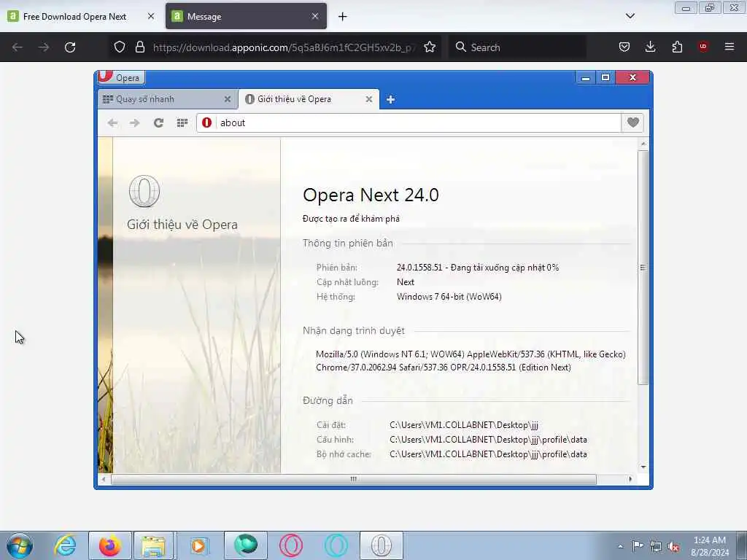This screenshot has height=560, width=747.
Task: Close Giới thiệu về Opera tab
Action: pyautogui.click(x=368, y=99)
